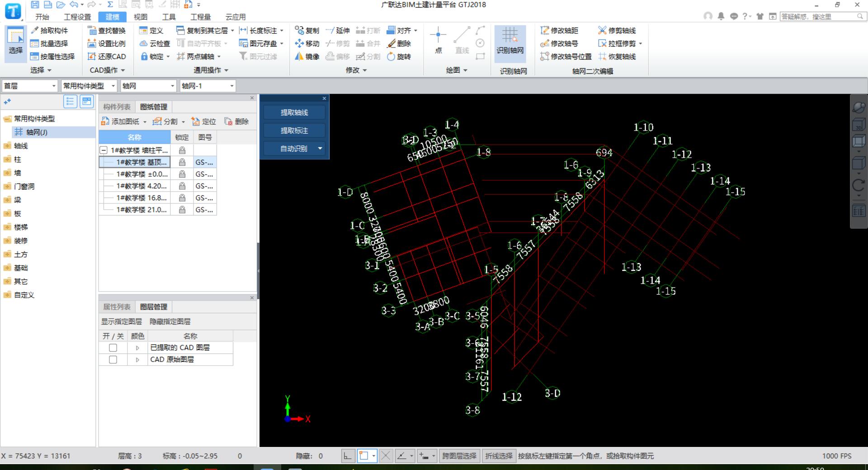868x470 pixels.
Task: Toggle lock for 1#教学楼 ±0.0 drawing
Action: pos(182,174)
